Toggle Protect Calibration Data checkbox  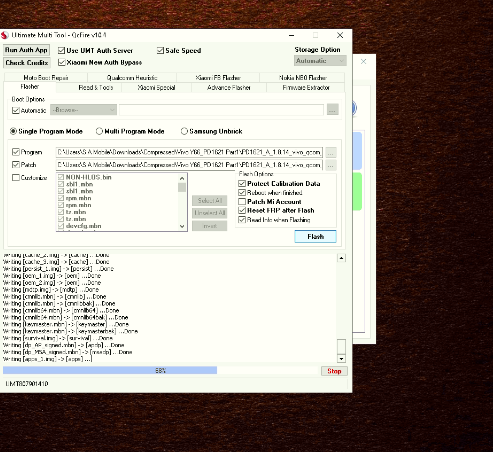[x=242, y=184]
